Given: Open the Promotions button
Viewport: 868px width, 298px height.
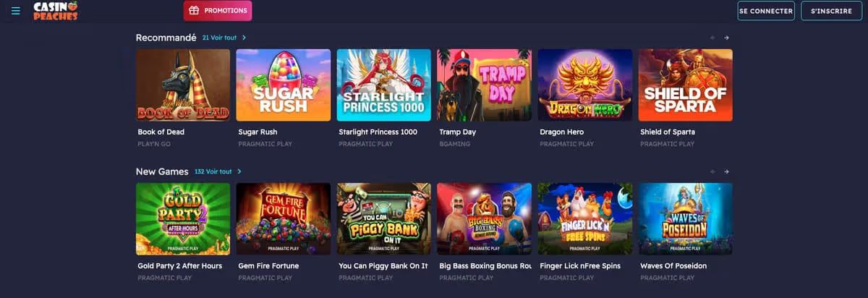Looking at the screenshot, I should tap(218, 11).
